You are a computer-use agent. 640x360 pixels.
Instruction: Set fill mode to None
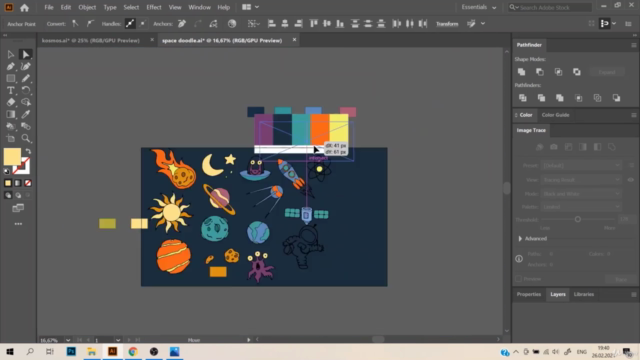(28, 183)
